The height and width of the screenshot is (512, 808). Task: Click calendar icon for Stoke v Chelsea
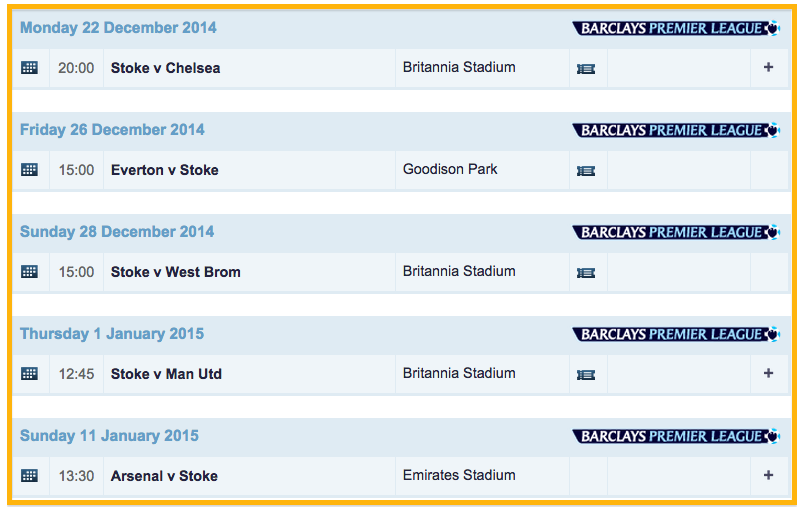(x=29, y=68)
